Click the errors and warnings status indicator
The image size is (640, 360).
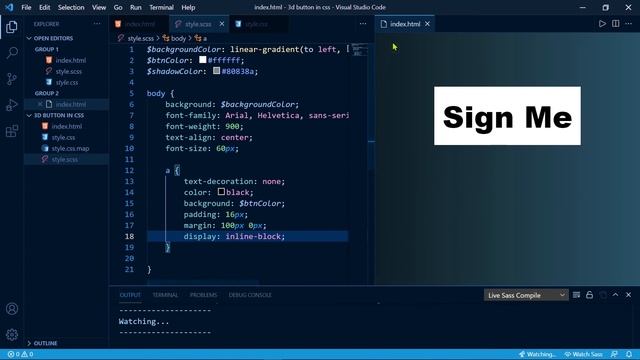pos(20,354)
